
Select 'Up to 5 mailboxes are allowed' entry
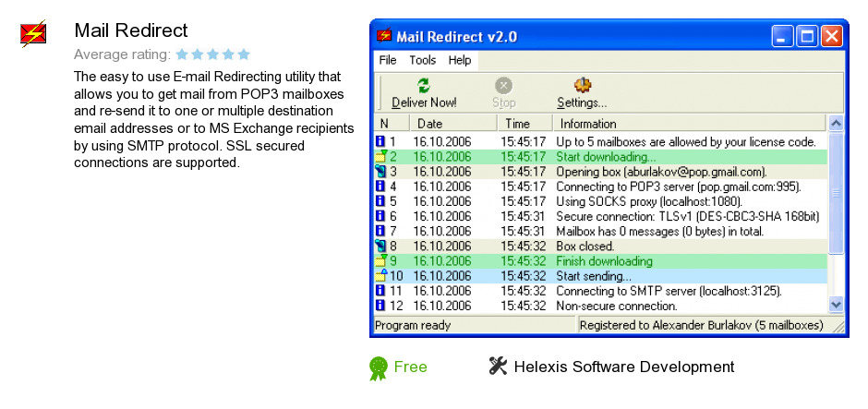(x=600, y=141)
